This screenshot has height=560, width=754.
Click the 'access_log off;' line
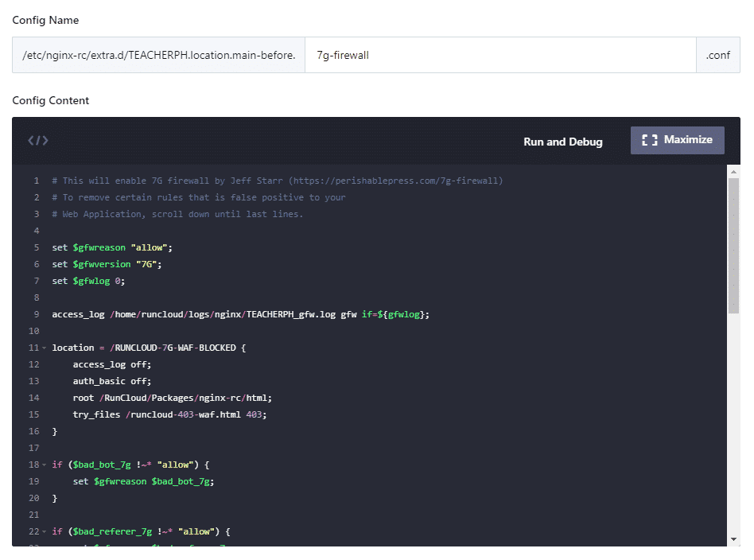(112, 364)
